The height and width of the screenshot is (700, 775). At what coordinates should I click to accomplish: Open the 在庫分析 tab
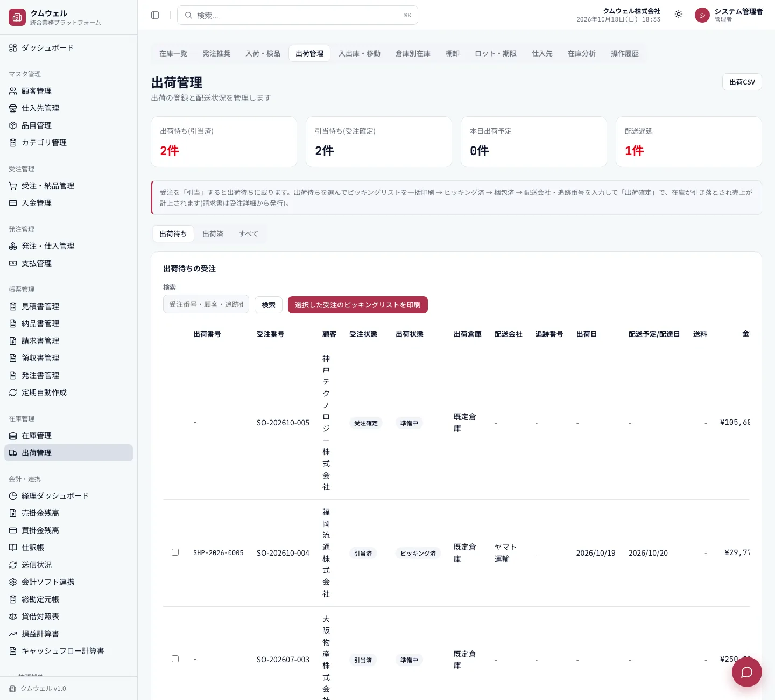tap(582, 53)
